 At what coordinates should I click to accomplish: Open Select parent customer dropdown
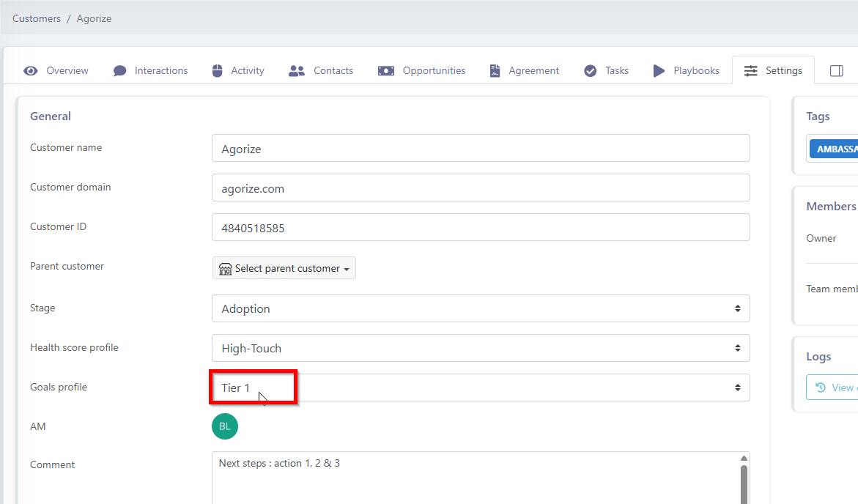(x=284, y=268)
